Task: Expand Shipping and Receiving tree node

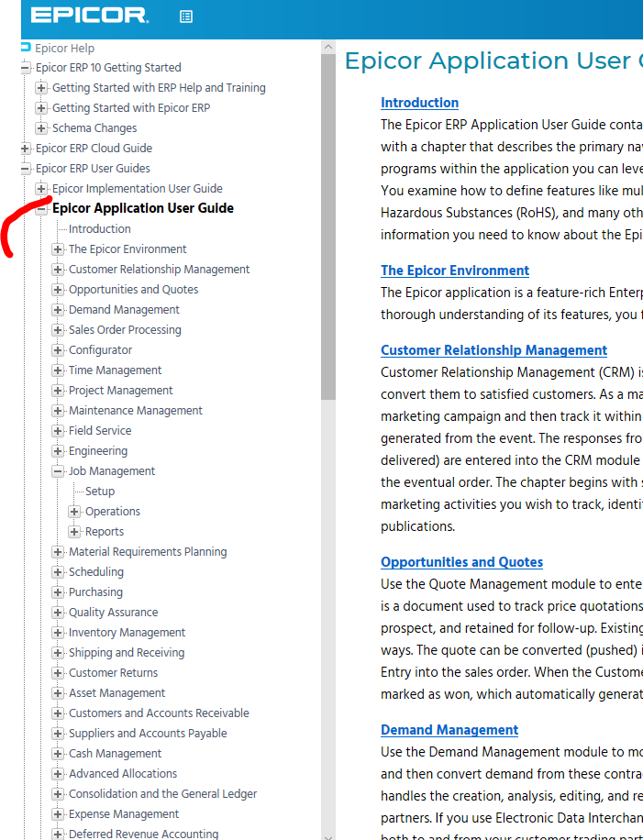Action: tap(58, 653)
